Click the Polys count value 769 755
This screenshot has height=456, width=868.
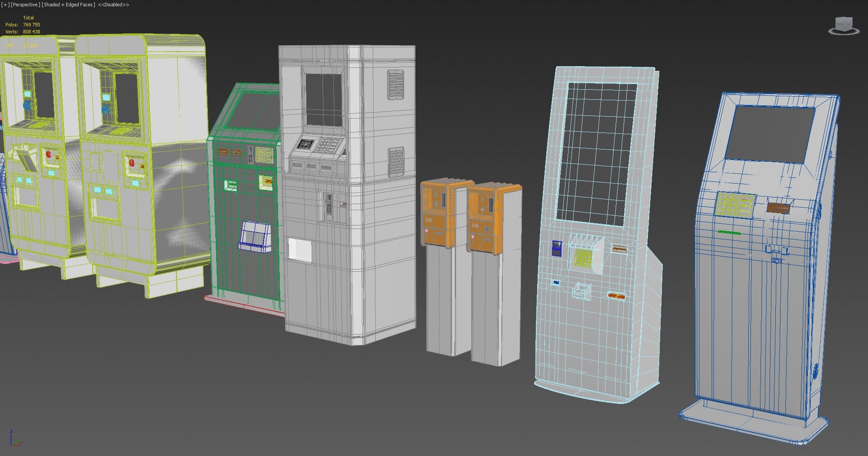[32, 25]
